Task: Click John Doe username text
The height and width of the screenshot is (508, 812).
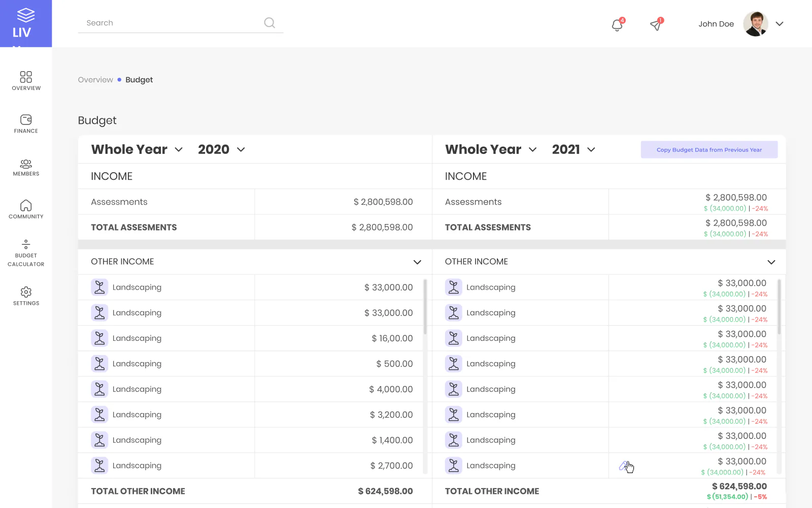Action: (x=716, y=24)
